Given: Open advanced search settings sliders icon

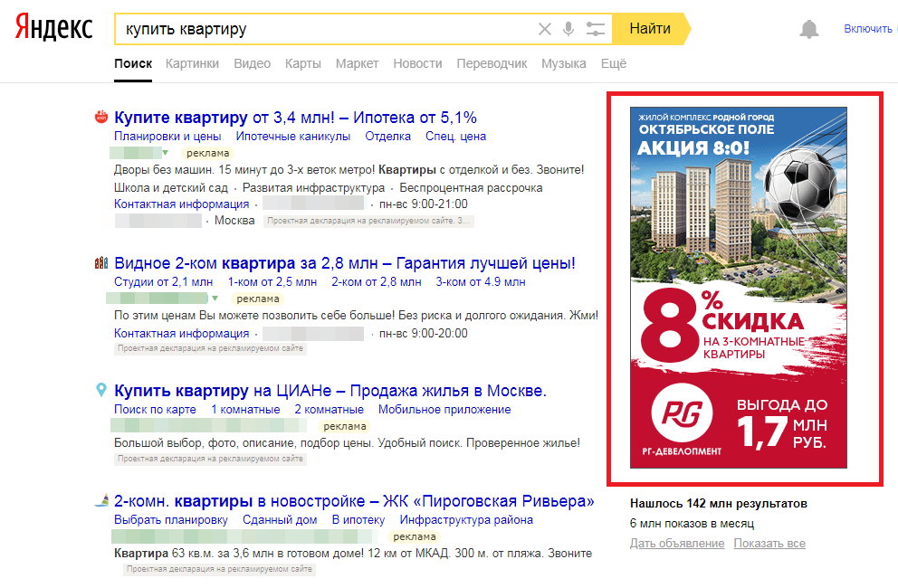Looking at the screenshot, I should coord(595,29).
